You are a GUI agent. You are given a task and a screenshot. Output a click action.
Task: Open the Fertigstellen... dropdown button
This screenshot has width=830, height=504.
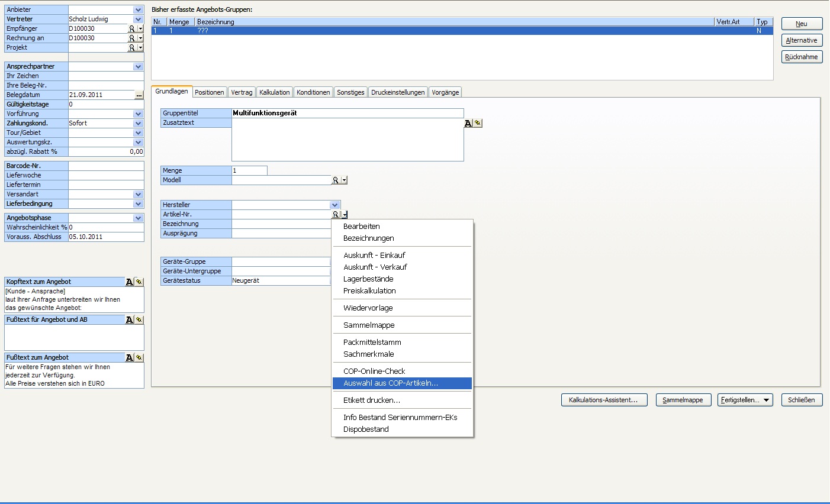pyautogui.click(x=745, y=400)
